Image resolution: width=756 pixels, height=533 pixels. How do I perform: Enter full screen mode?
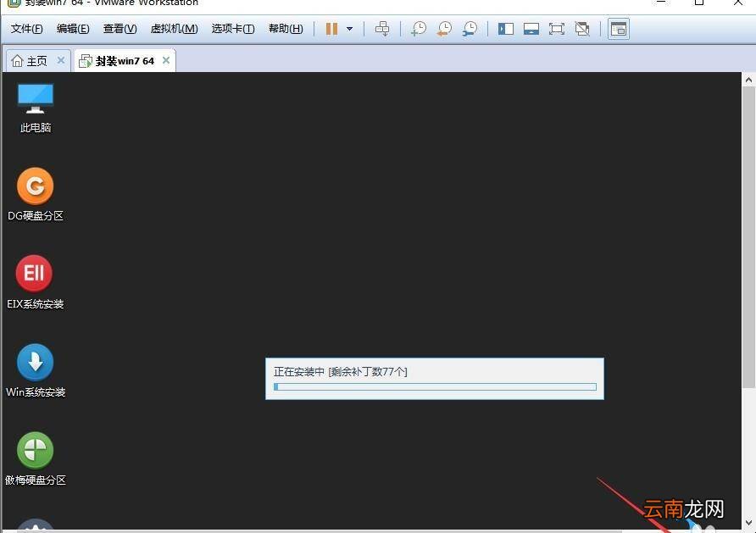556,29
